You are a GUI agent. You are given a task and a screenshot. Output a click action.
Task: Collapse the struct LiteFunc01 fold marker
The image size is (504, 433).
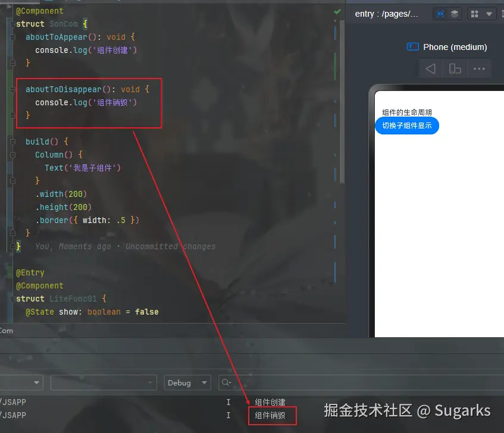pyautogui.click(x=12, y=299)
